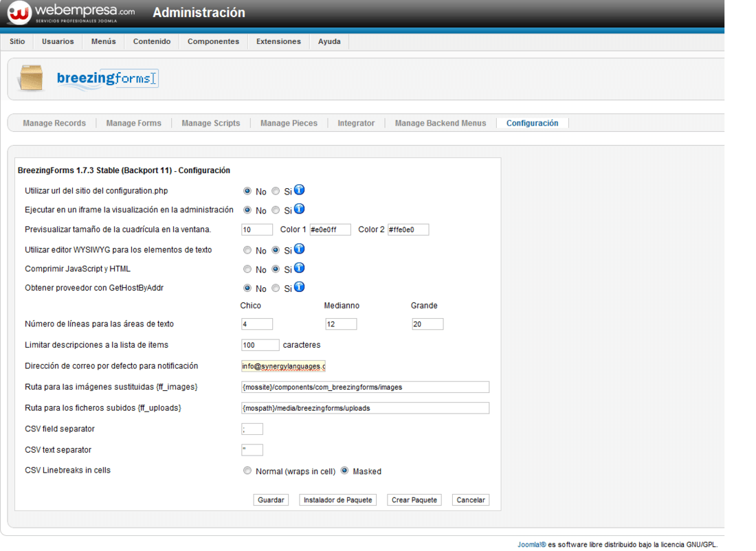756x551 pixels.
Task: Select No for iframe visualization
Action: (x=247, y=210)
